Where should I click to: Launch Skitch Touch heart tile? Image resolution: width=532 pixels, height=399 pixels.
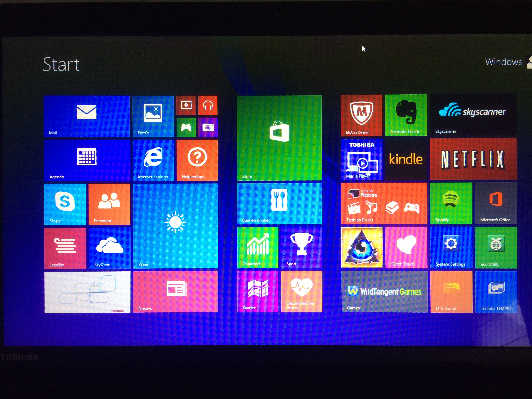click(406, 247)
